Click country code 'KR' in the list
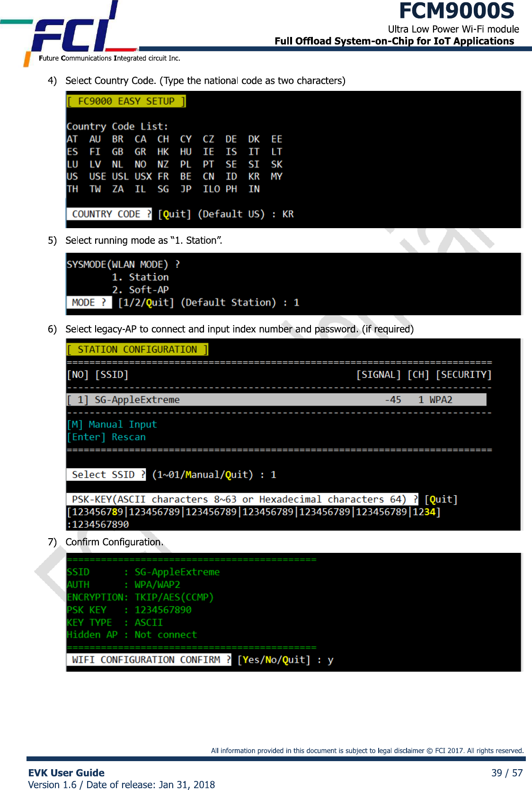Viewport: 532px width, 790px height. 254,177
